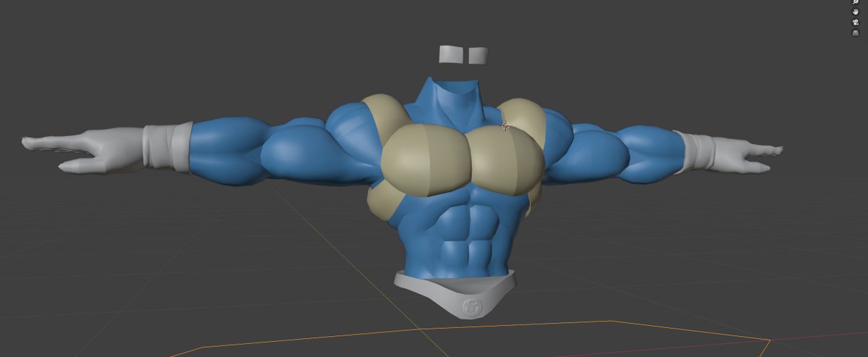868x357 pixels.
Task: Toggle the camera view icon
Action: [855, 22]
